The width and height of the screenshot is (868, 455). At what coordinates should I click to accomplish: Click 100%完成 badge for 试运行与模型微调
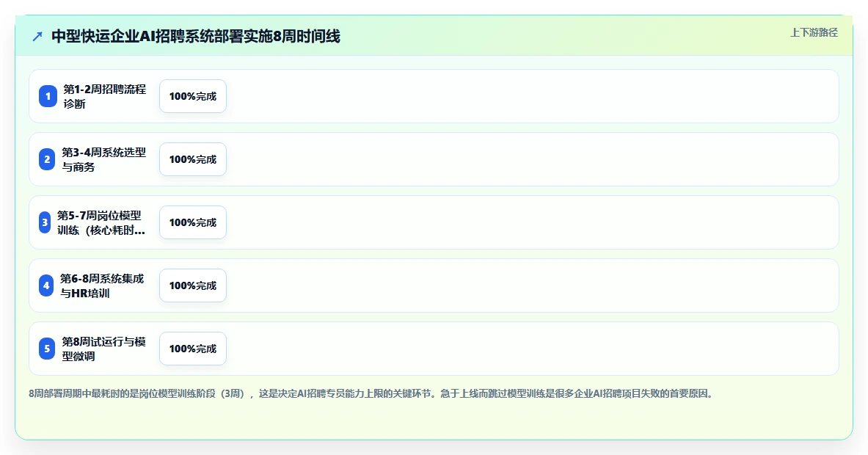193,349
